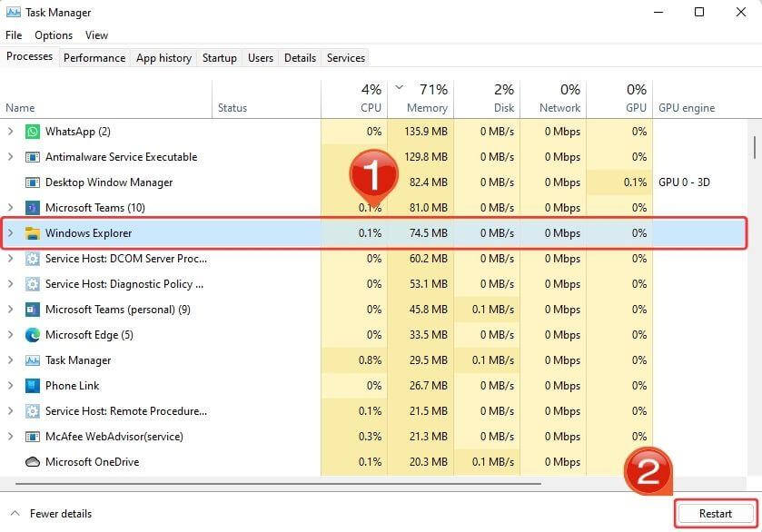Select the Desktop Window Manager row
762x532 pixels.
click(x=109, y=182)
